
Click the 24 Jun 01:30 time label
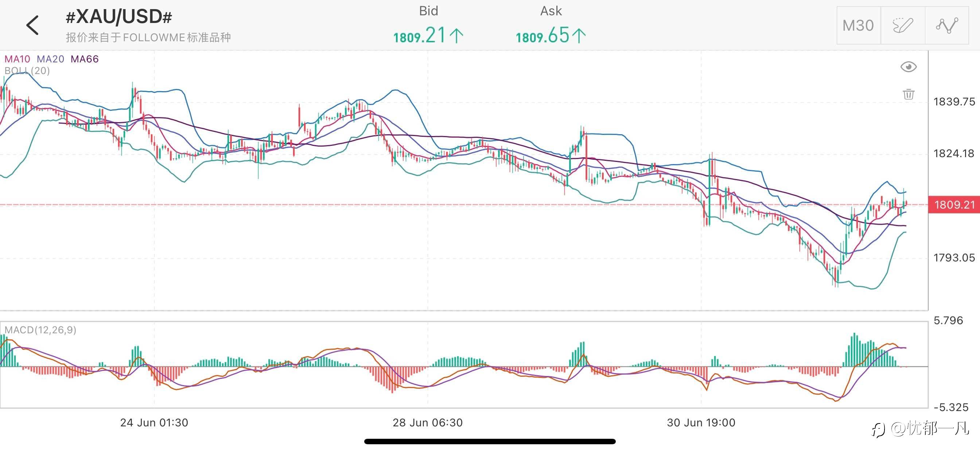[154, 423]
